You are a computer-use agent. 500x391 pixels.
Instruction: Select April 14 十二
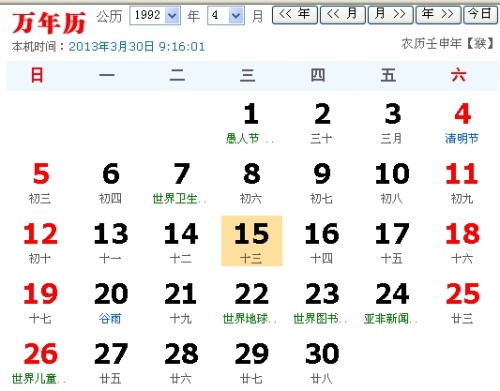pyautogui.click(x=181, y=243)
